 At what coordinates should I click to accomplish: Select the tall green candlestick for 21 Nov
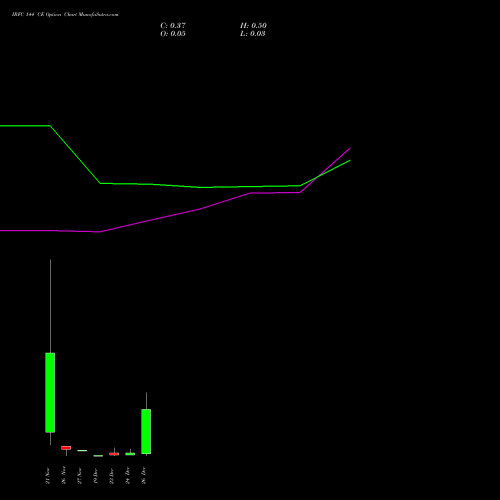50,392
